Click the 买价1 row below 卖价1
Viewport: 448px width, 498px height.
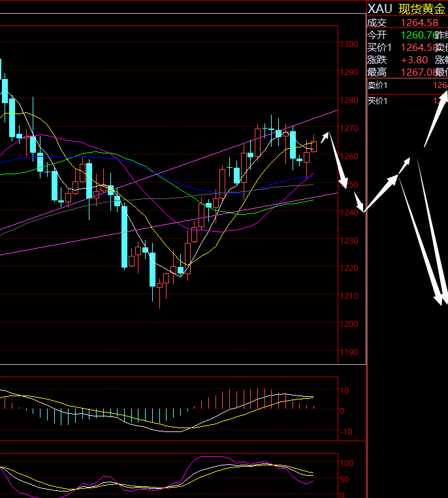(x=408, y=101)
